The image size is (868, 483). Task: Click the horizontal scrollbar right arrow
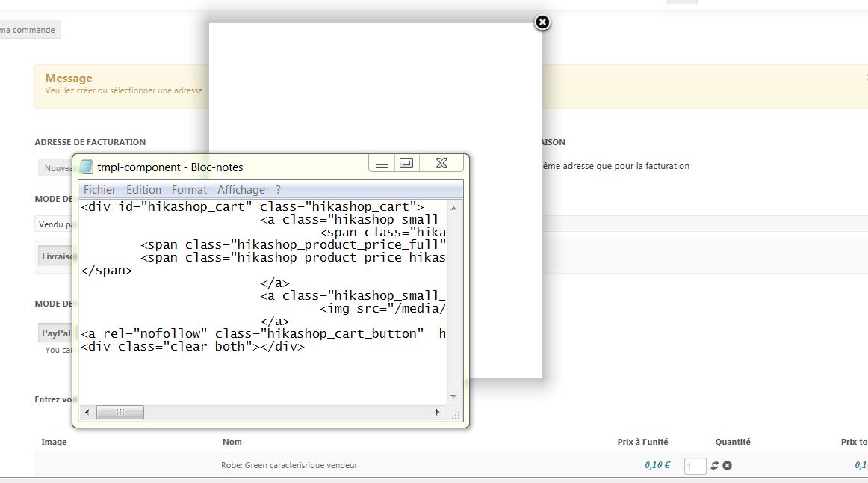(x=437, y=412)
